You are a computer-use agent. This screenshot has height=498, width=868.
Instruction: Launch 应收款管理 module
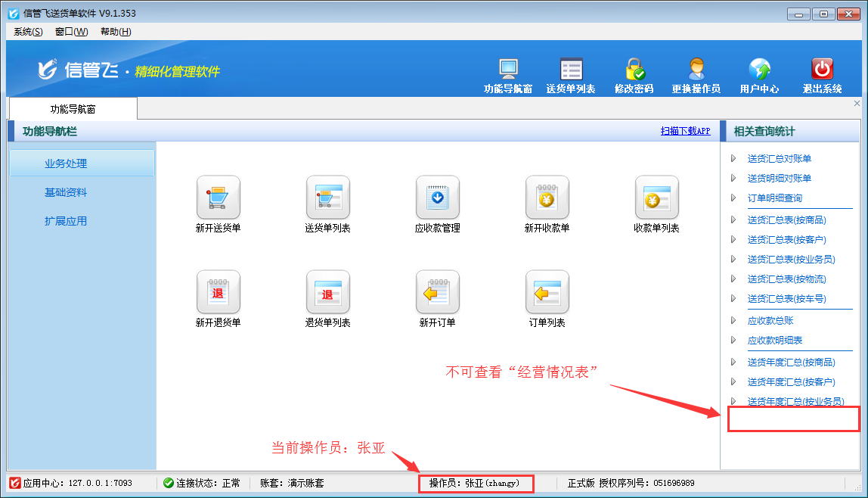click(x=437, y=198)
